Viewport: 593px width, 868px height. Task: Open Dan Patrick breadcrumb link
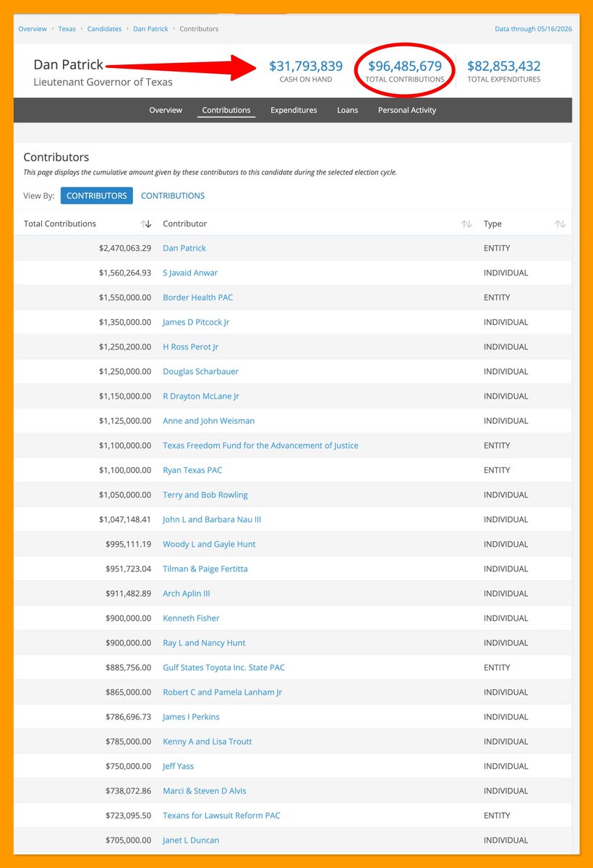150,29
